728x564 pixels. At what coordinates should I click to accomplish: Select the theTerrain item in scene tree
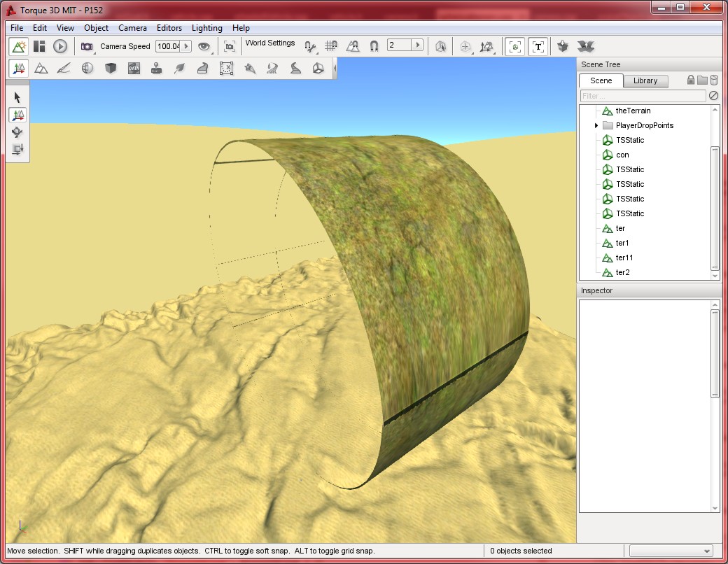click(x=633, y=111)
